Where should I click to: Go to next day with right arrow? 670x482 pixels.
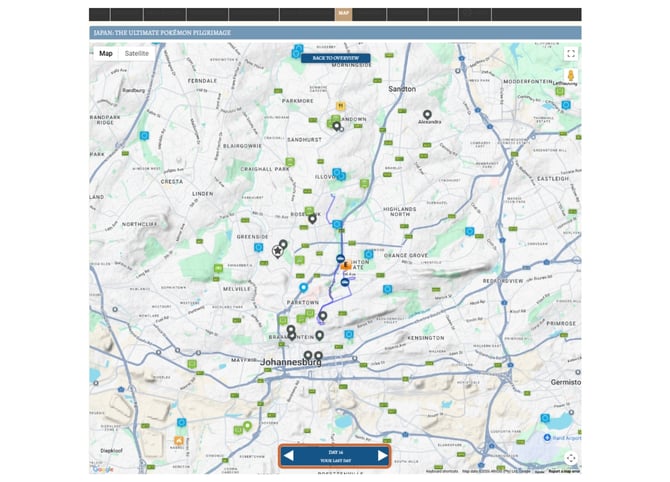382,456
